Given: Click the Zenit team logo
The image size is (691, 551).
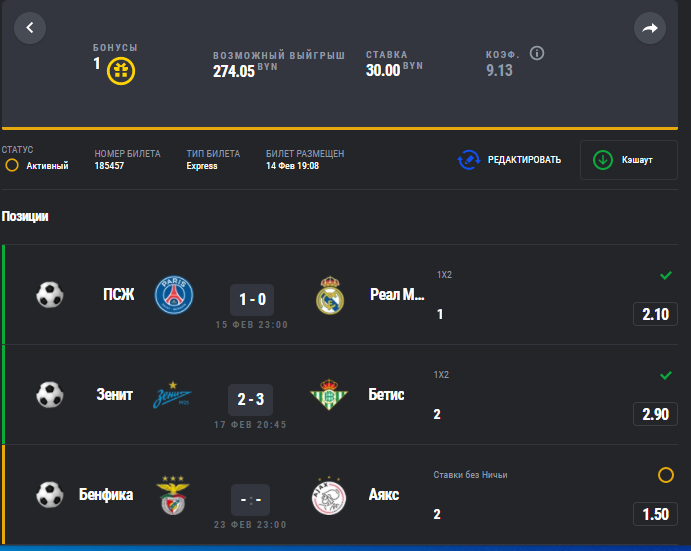Looking at the screenshot, I should click(x=172, y=395).
